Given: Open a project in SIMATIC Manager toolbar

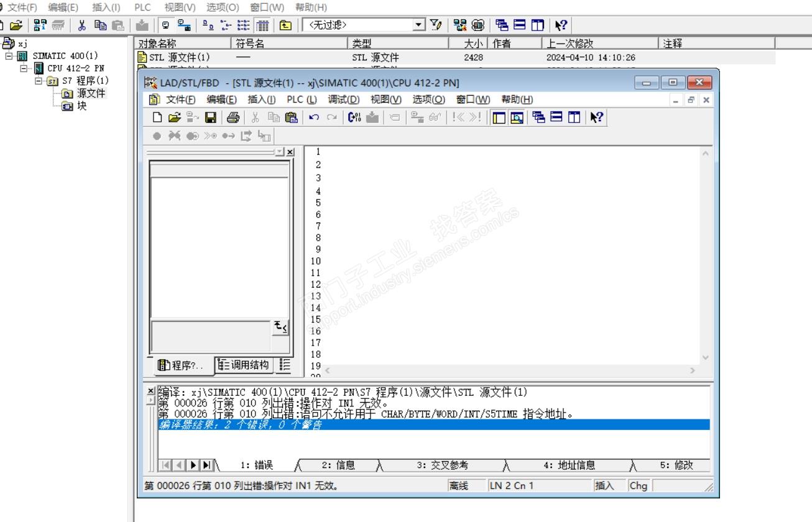Looking at the screenshot, I should [15, 25].
